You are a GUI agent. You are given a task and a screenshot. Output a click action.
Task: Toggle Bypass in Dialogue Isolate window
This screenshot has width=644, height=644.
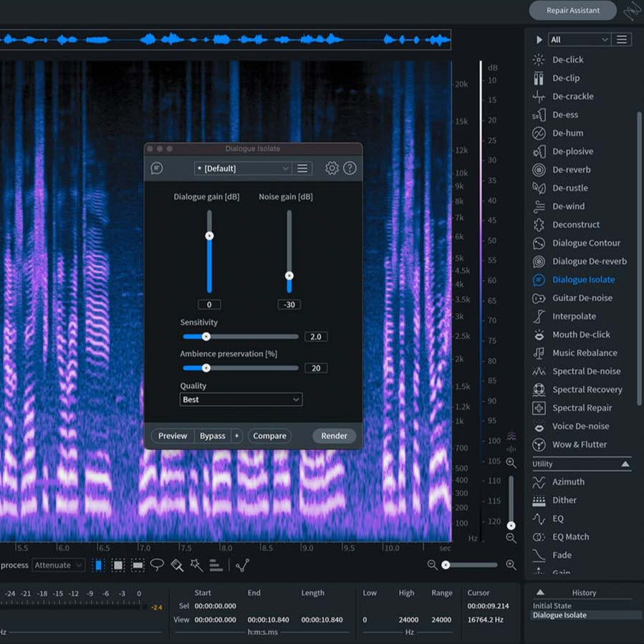[x=213, y=436]
